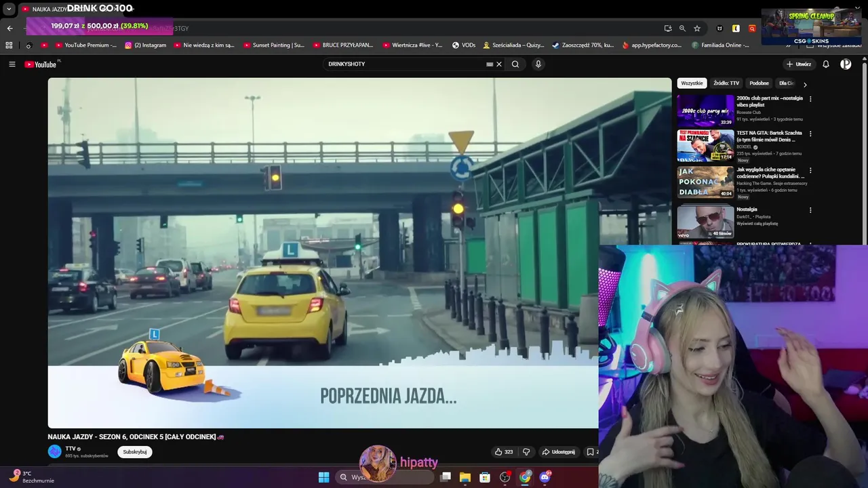Open the YouTube hamburger guide menu

[12, 64]
